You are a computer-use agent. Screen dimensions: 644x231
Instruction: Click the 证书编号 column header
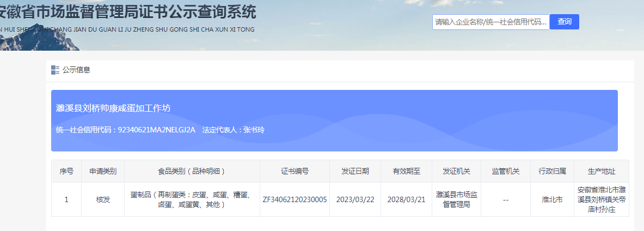pyautogui.click(x=295, y=171)
